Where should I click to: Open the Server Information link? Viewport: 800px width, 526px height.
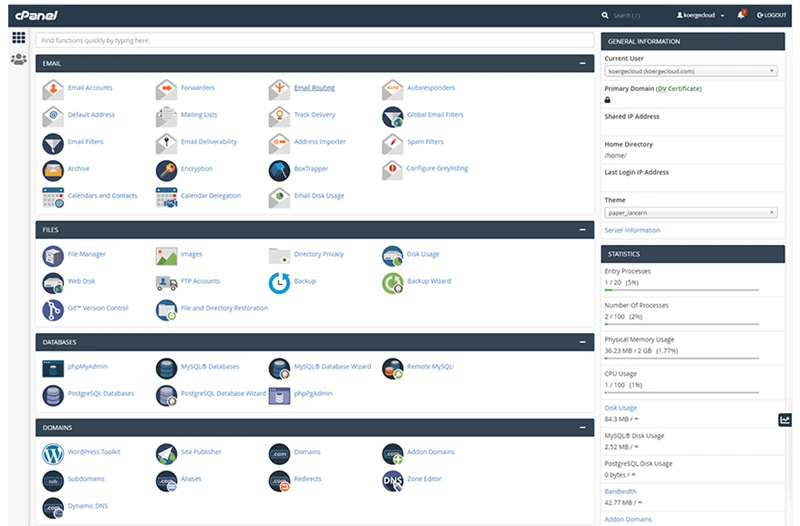632,230
